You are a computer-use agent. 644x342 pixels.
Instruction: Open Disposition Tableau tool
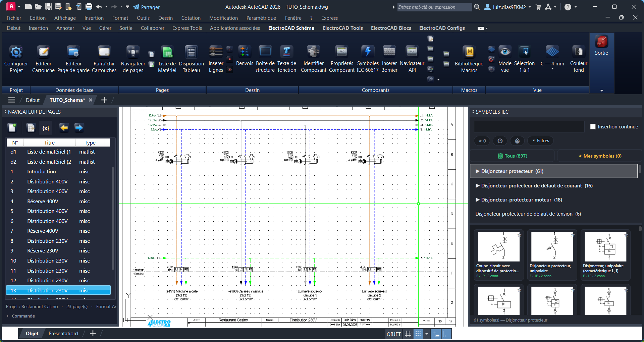click(191, 59)
